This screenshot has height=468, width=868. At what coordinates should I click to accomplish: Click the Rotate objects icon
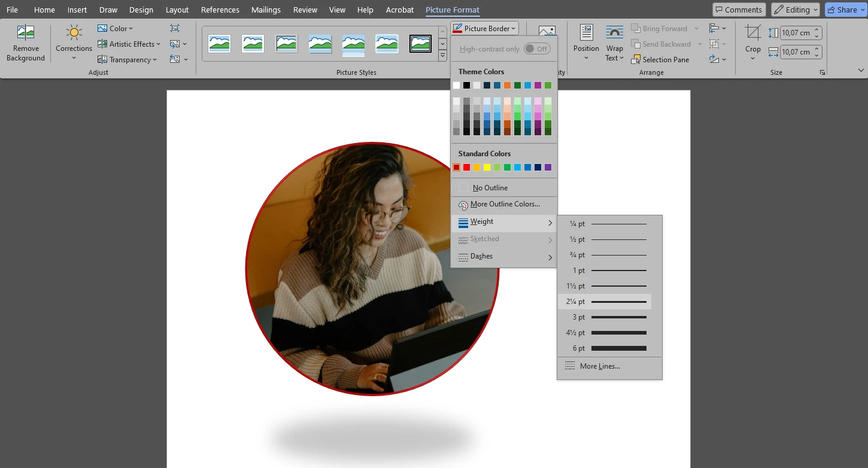point(714,59)
